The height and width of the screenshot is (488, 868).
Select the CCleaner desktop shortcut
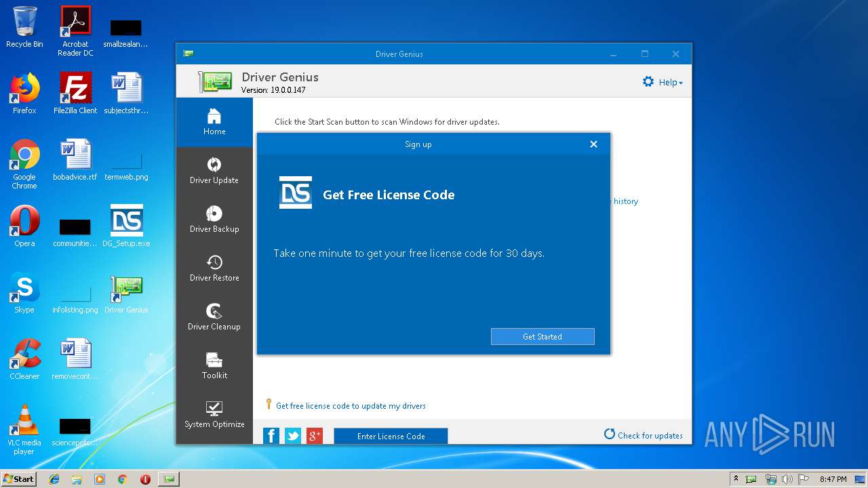[24, 359]
